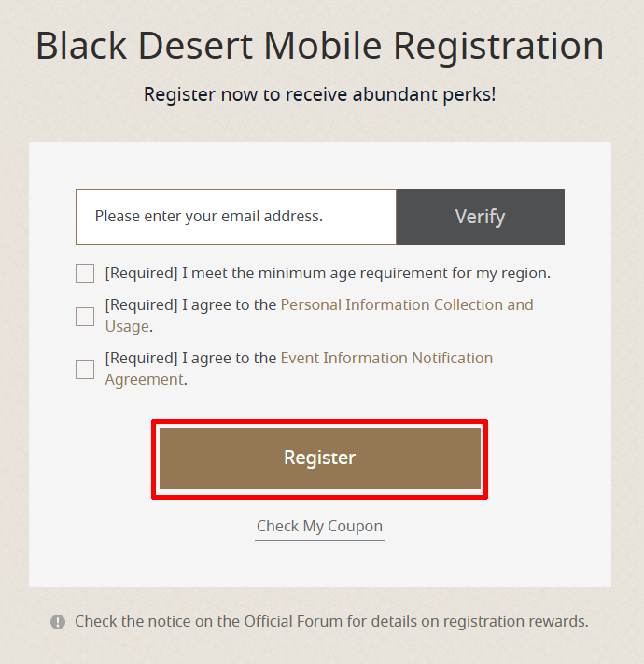Open the Event Information Notification link
The height and width of the screenshot is (664, 644).
[386, 358]
